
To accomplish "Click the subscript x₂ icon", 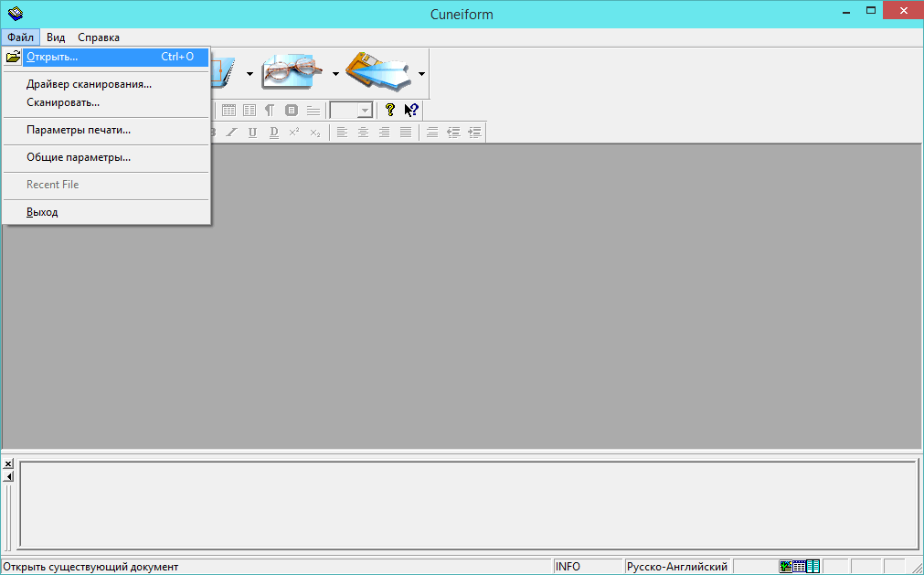I will coord(315,133).
